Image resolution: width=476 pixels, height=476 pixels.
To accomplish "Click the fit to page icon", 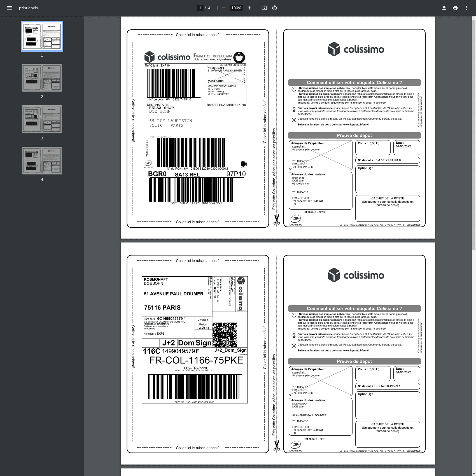I will click(x=264, y=8).
